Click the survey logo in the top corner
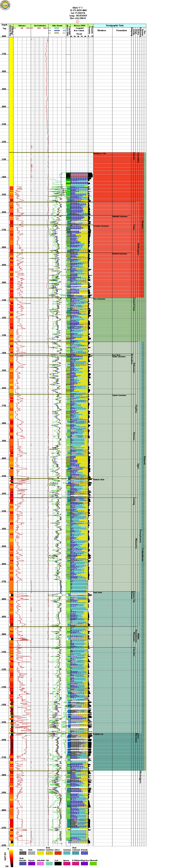This screenshot has width=190, height=868. pyautogui.click(x=5, y=5)
